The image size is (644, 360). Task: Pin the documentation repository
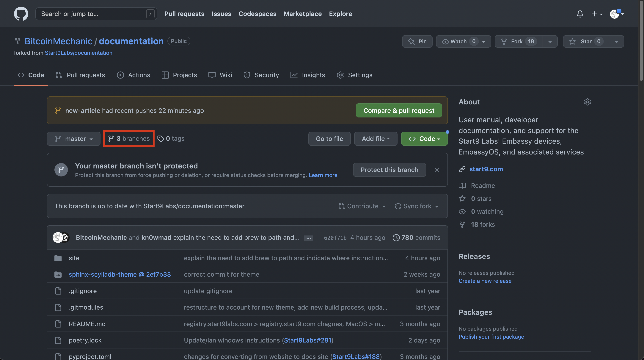[x=417, y=42]
